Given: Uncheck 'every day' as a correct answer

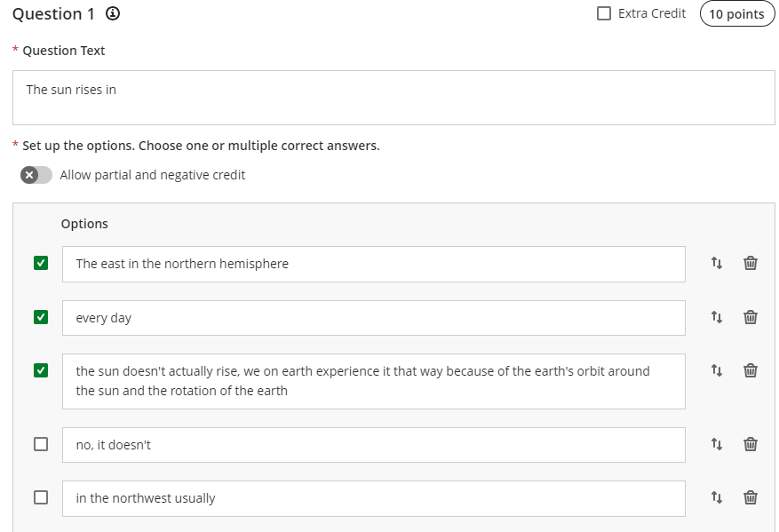Looking at the screenshot, I should point(41,317).
